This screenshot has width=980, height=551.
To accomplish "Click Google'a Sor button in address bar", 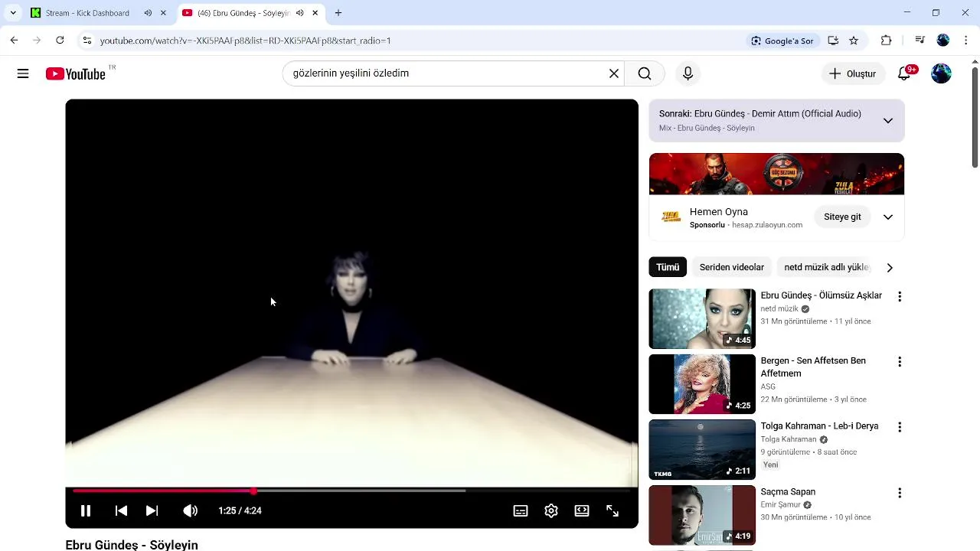I will pyautogui.click(x=782, y=41).
